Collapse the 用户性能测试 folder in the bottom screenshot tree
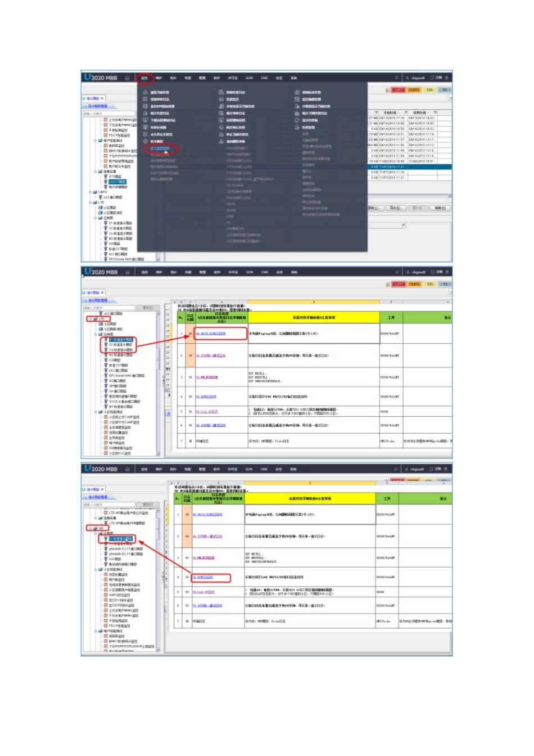Viewport: 534px width, 756px height. tap(96, 631)
